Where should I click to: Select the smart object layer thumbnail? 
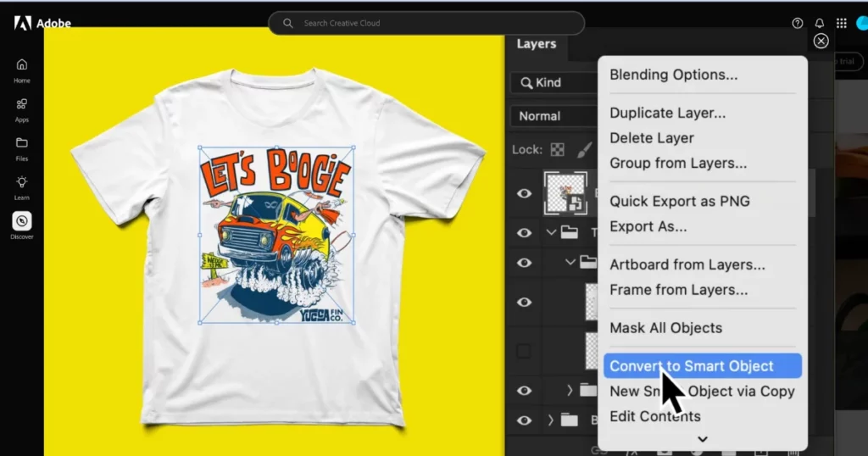pos(565,192)
